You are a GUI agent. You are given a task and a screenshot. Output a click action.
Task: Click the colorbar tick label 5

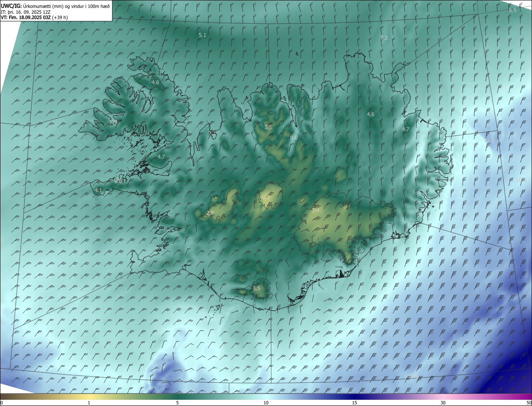pos(177,403)
